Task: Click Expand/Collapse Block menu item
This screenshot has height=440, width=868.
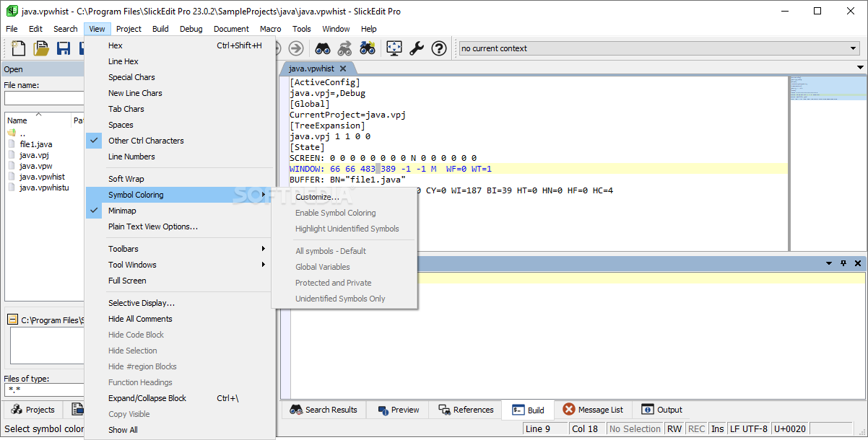Action: (x=181, y=398)
